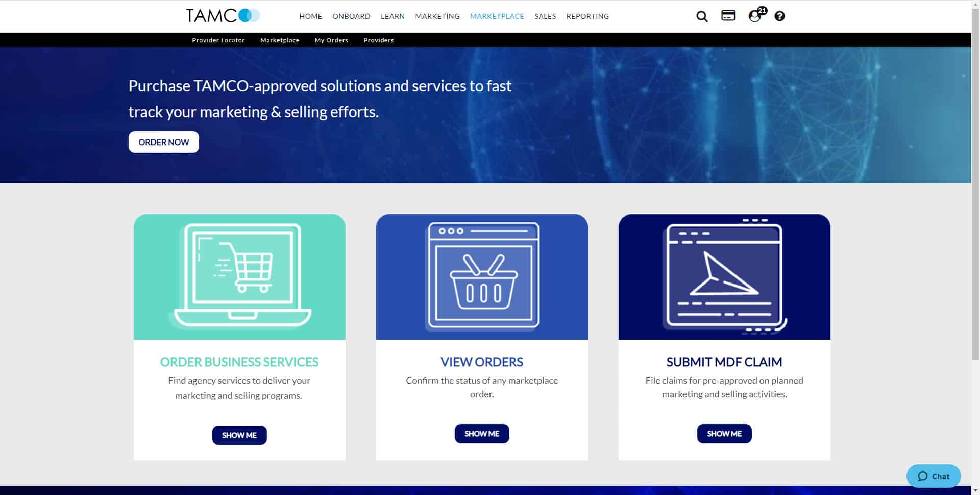Open the Marketing menu
980x495 pixels.
click(x=437, y=16)
